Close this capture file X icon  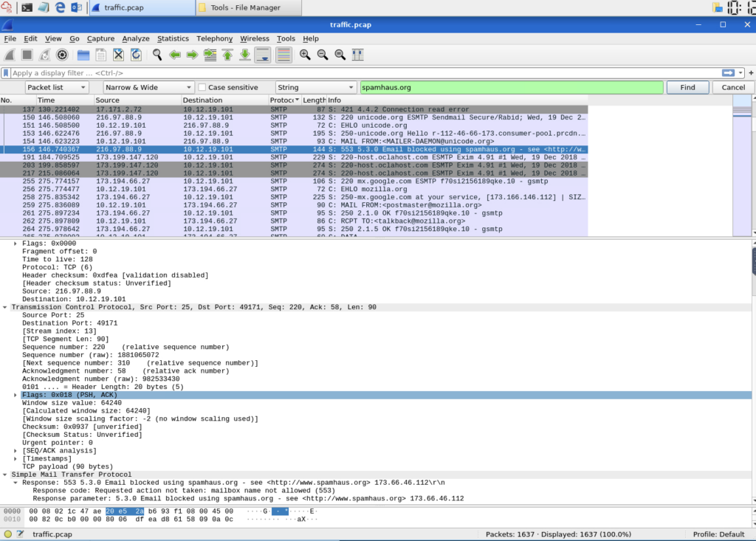tap(118, 55)
